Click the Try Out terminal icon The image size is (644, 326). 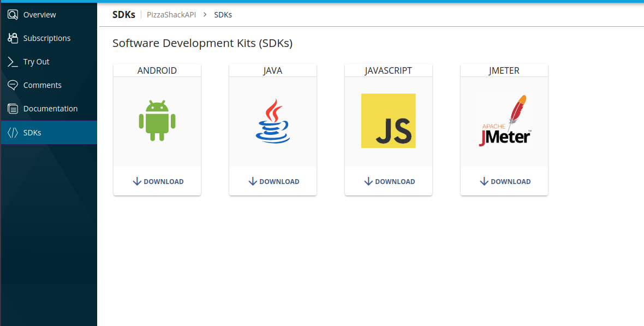tap(13, 62)
